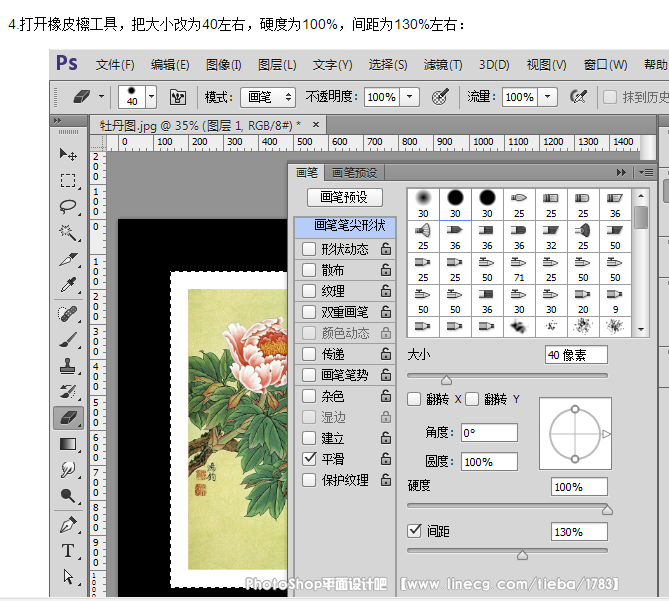Toggle lock icon for 平滑
The height and width of the screenshot is (601, 669).
coord(386,459)
